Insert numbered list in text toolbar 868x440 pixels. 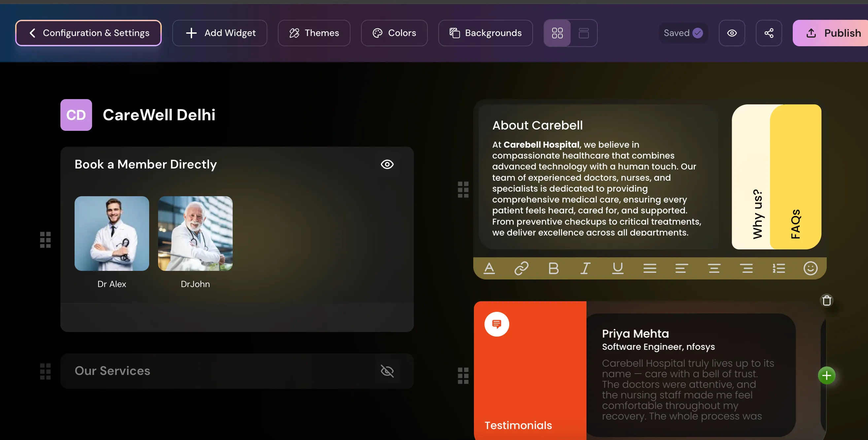click(x=778, y=268)
